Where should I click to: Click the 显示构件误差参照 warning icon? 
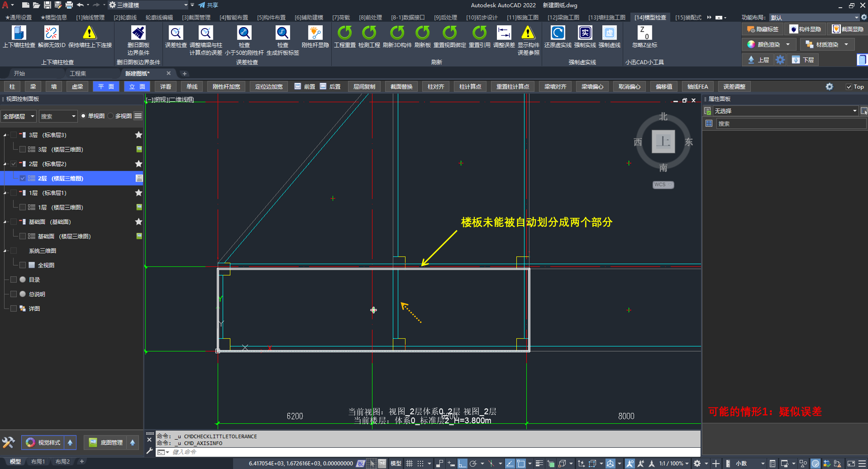click(528, 33)
